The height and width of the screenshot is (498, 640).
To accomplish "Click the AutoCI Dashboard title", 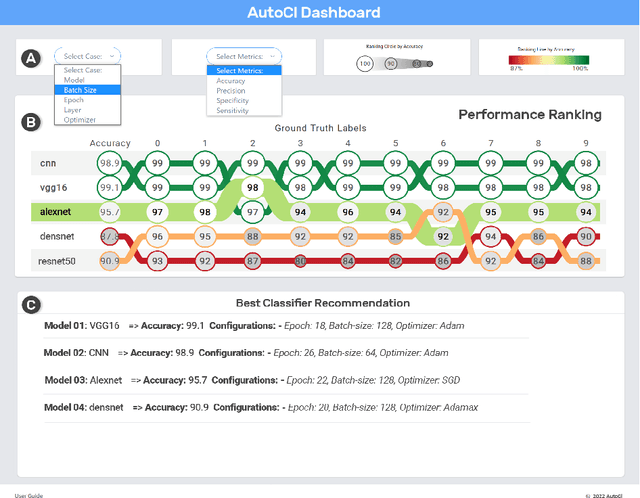I will point(313,12).
